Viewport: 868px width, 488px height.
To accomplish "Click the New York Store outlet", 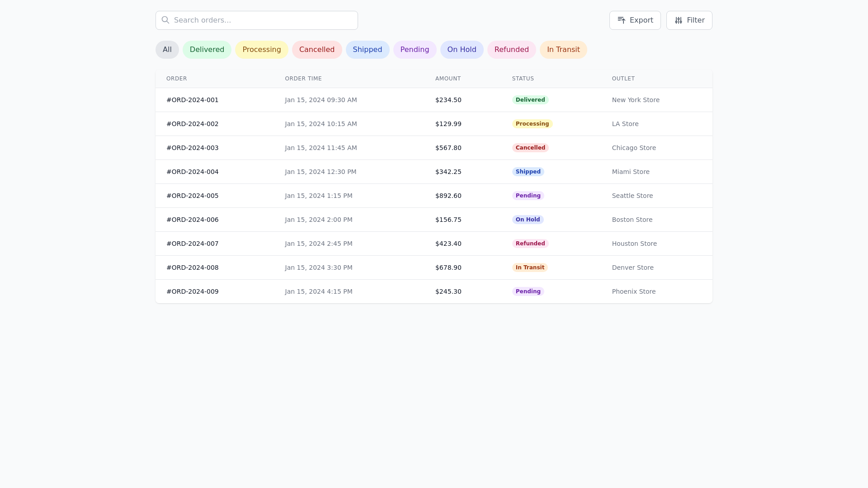I will (x=636, y=100).
